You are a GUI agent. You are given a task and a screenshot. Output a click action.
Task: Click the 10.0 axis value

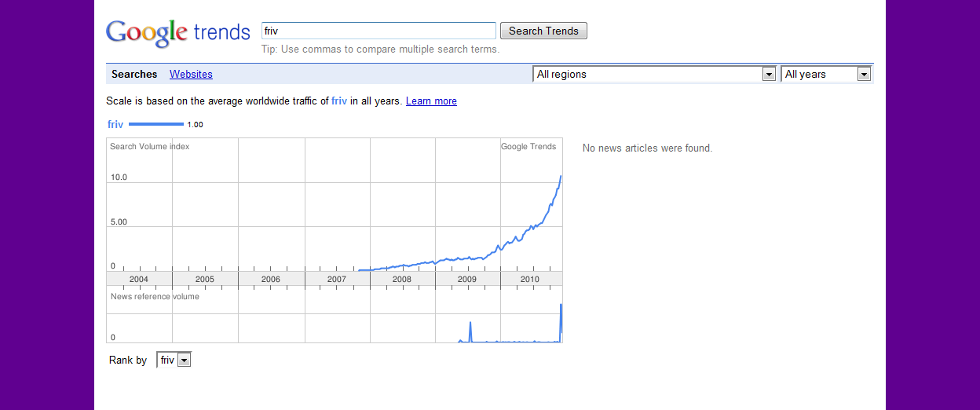click(119, 178)
